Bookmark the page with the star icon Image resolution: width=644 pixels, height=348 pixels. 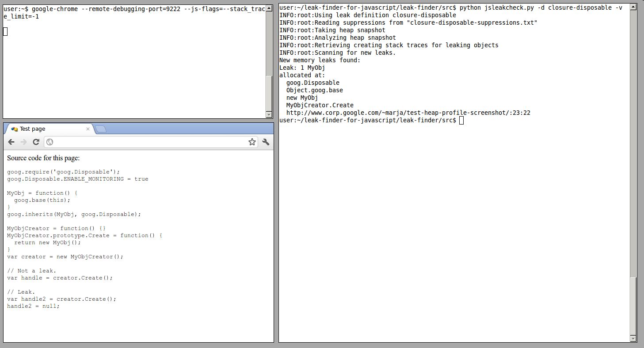[252, 142]
